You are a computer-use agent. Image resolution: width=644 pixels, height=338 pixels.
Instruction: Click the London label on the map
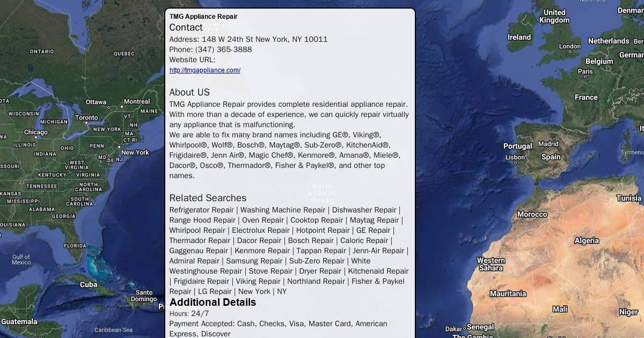[570, 46]
